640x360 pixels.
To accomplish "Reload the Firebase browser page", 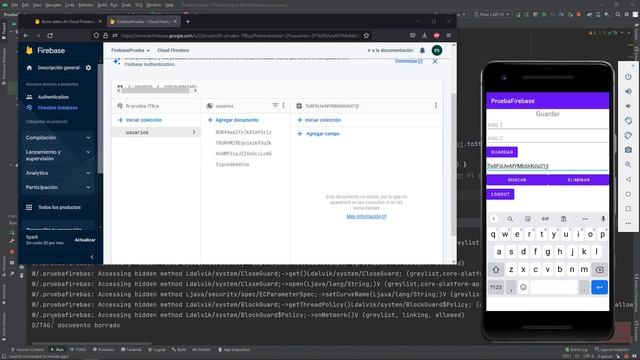I will pos(50,36).
